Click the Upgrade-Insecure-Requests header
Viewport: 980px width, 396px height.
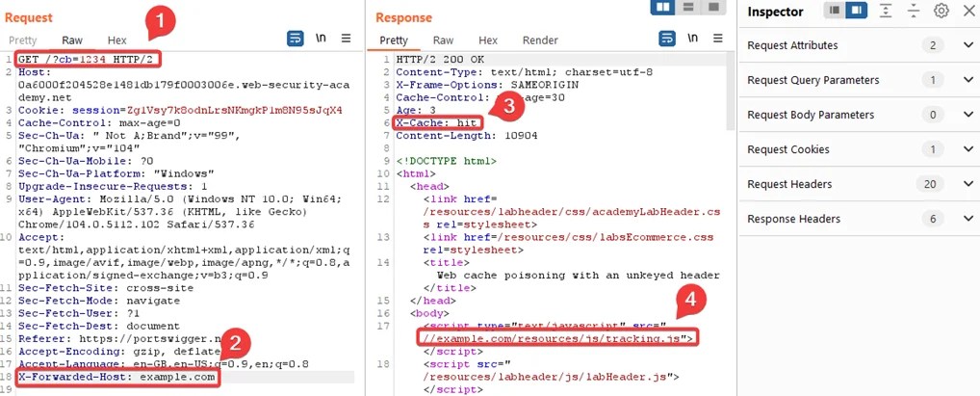tap(113, 186)
